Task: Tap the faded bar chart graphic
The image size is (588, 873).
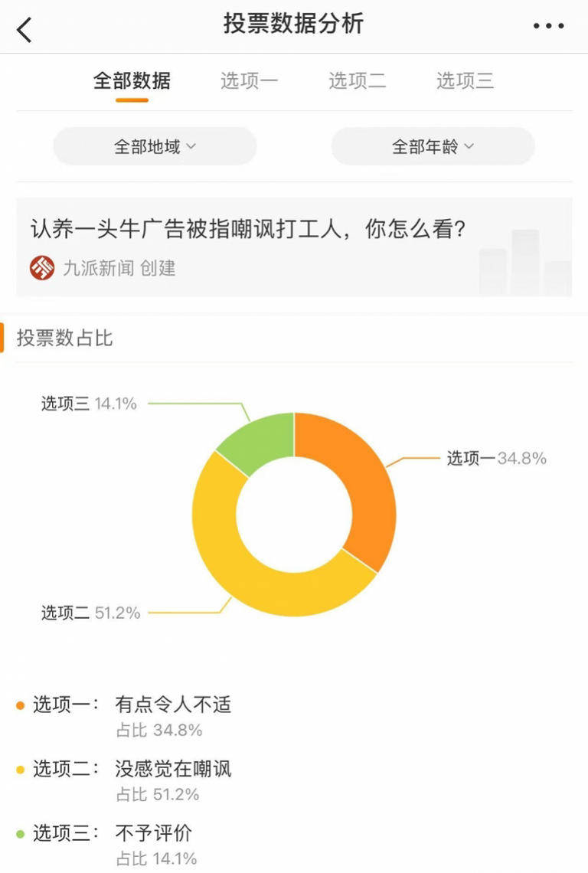Action: (525, 262)
